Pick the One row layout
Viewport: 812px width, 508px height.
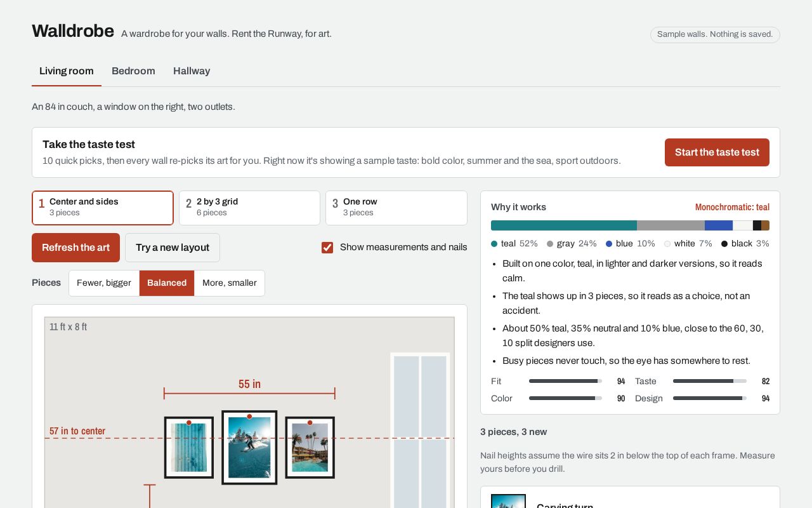[396, 208]
